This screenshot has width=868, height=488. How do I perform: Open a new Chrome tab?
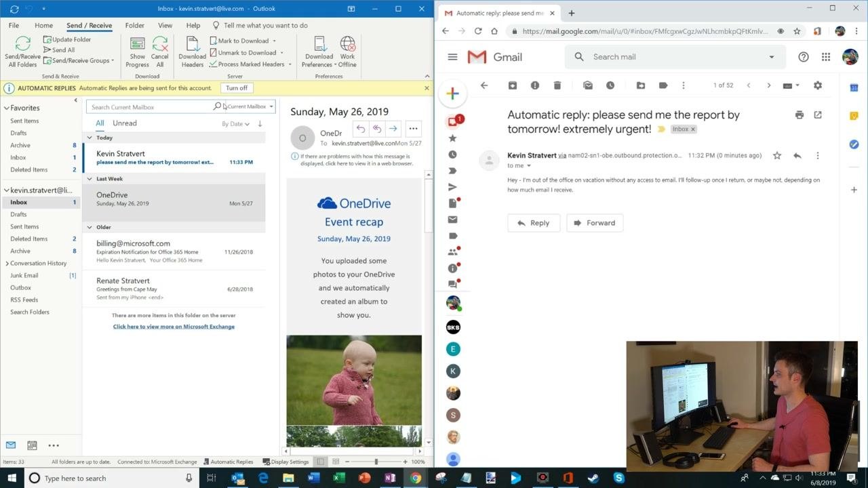pyautogui.click(x=572, y=13)
